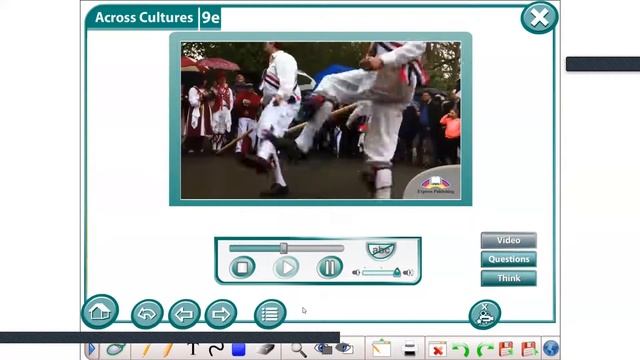
Task: Click the low-volume speaker icon
Action: coord(356,273)
